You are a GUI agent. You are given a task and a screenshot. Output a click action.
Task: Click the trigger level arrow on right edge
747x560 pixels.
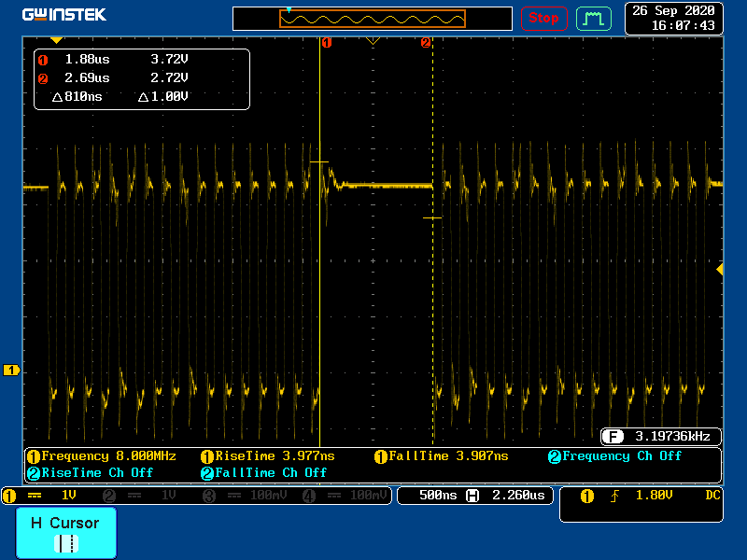point(719,269)
